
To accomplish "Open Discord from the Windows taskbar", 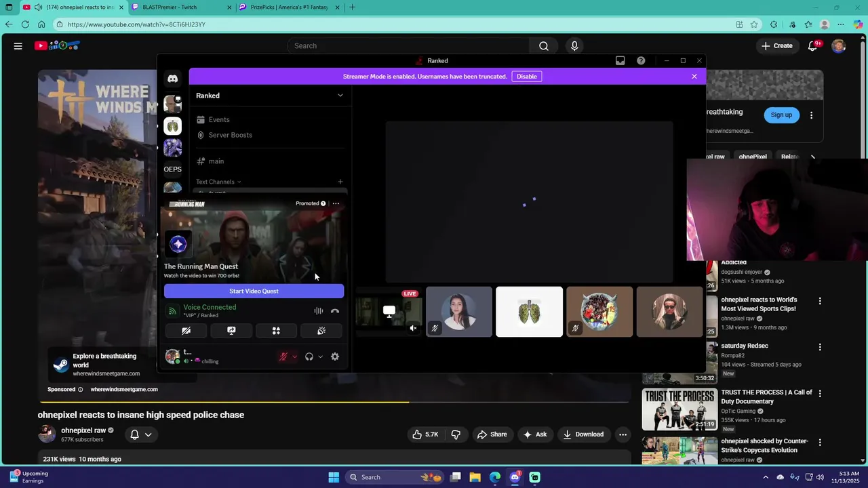I will click(515, 477).
